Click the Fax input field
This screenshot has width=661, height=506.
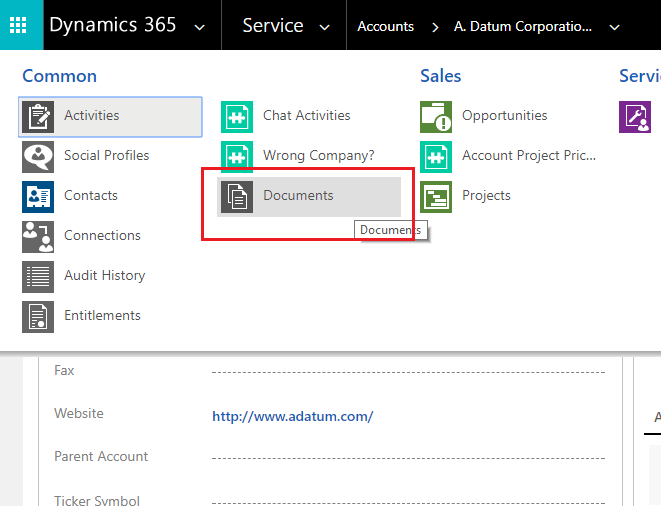point(408,371)
